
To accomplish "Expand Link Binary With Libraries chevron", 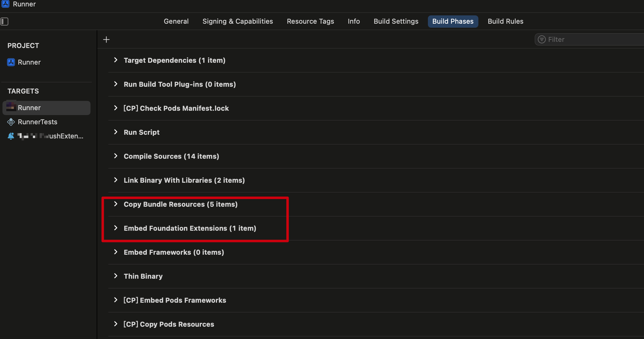I will coord(116,180).
